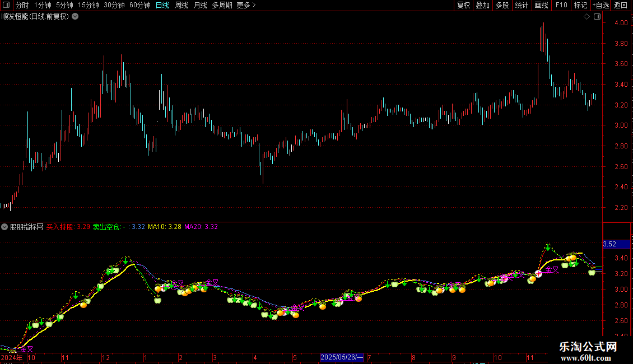Select the 30分钟 period tab
This screenshot has height=364, width=633.
point(114,5)
